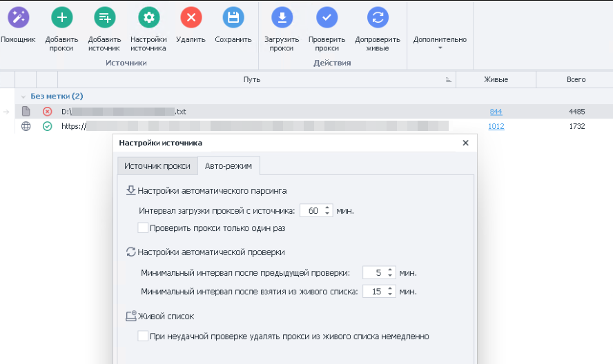Close the Настройки источника dialog
Viewport: 613px width, 364px height.
coord(465,143)
